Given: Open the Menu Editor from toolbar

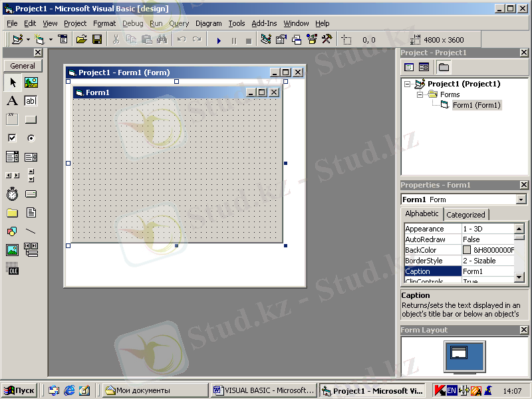Looking at the screenshot, I should 63,40.
